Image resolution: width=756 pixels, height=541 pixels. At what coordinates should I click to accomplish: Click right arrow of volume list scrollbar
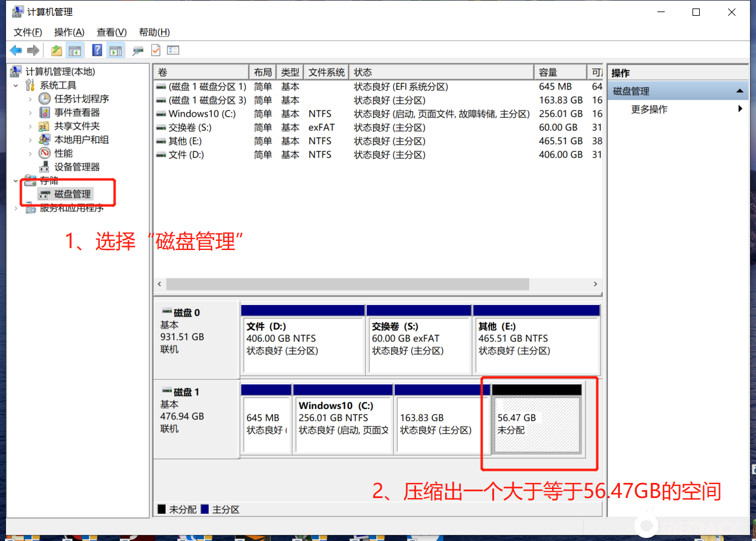[x=596, y=284]
